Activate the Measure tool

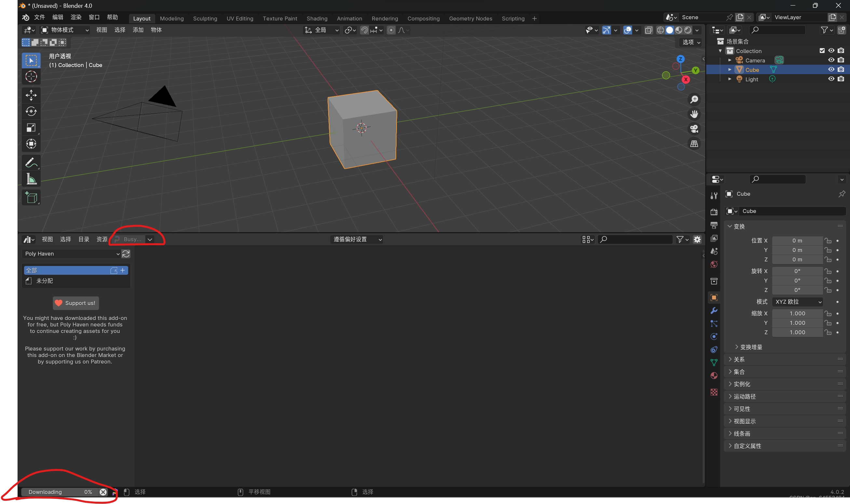31,178
